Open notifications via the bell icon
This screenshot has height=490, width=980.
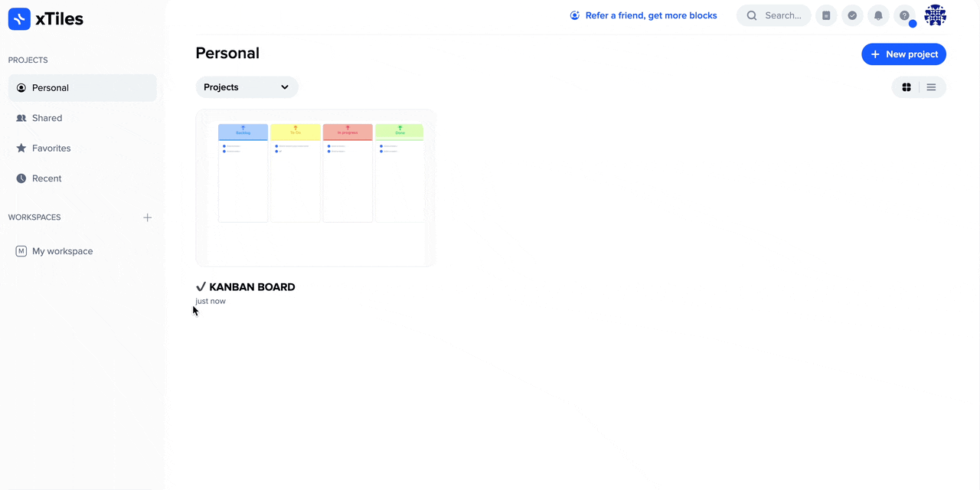[878, 15]
